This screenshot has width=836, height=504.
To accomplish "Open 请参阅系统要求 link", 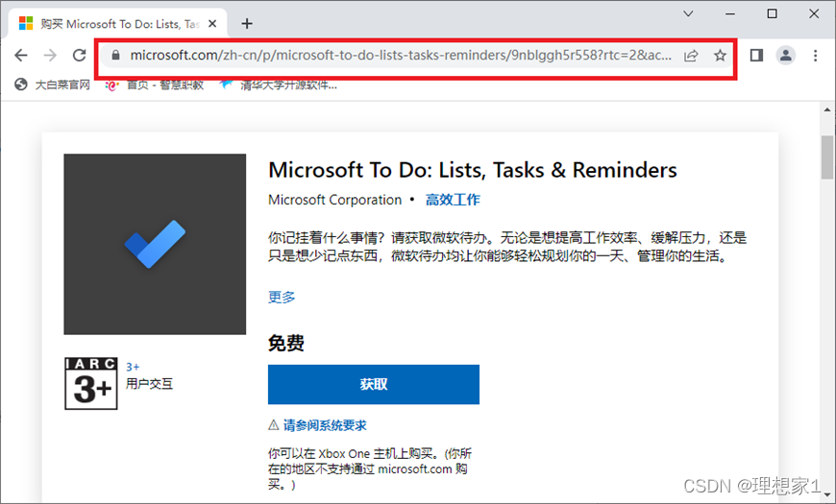I will pos(325,425).
